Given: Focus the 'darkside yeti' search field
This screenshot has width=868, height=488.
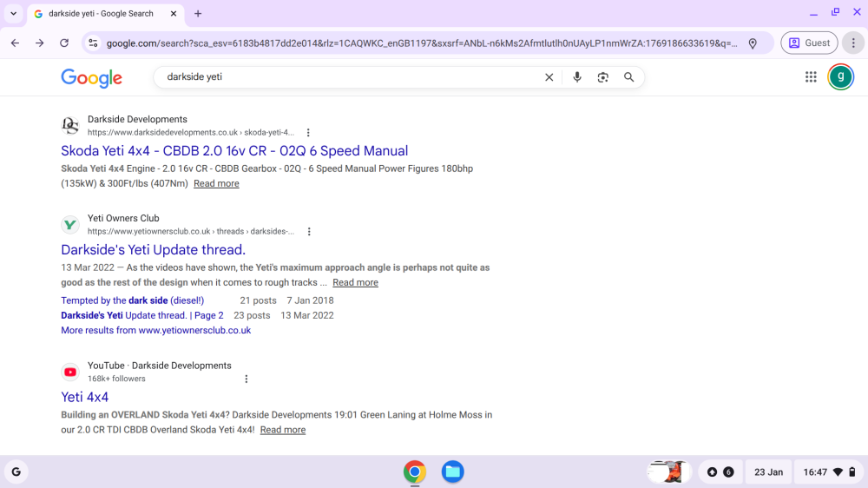Looking at the screenshot, I should [349, 77].
